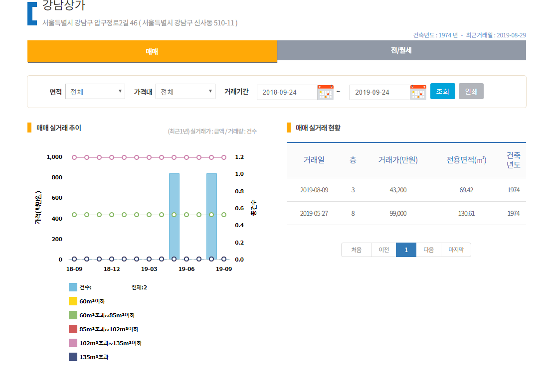Viewport: 553px width, 392px height.
Task: Click the 매매 실거래 추이 section heading
Action: pos(58,128)
